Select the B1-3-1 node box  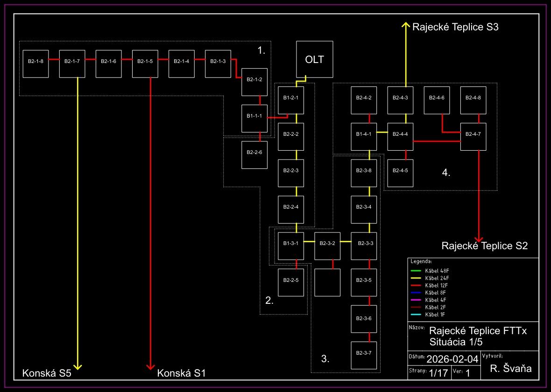pos(291,246)
